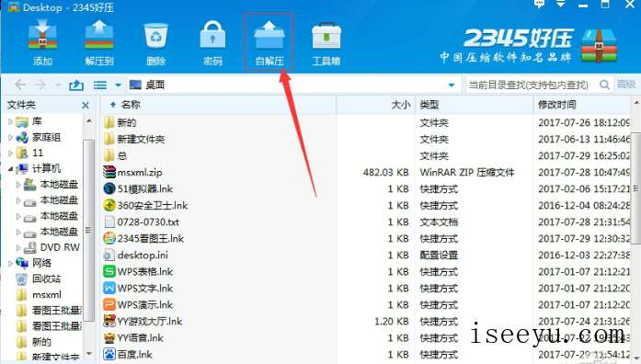
Task: Click the 482.03 KB size cell
Action: click(386, 173)
